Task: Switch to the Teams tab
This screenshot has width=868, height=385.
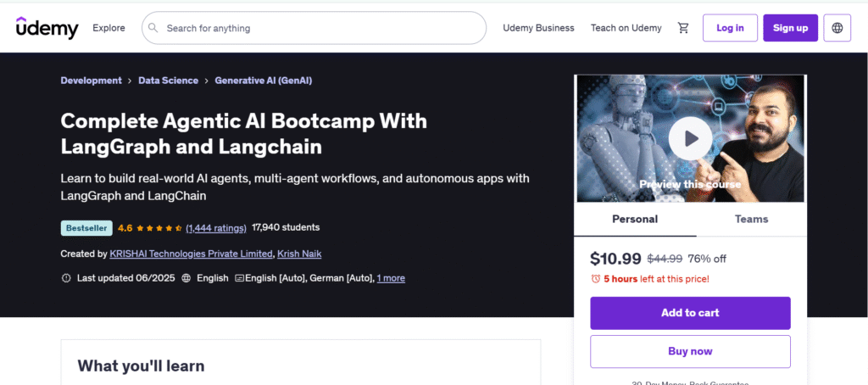Action: coord(751,220)
